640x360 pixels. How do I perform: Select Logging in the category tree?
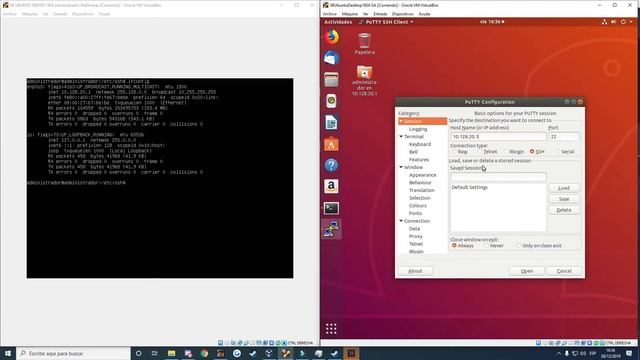click(418, 129)
